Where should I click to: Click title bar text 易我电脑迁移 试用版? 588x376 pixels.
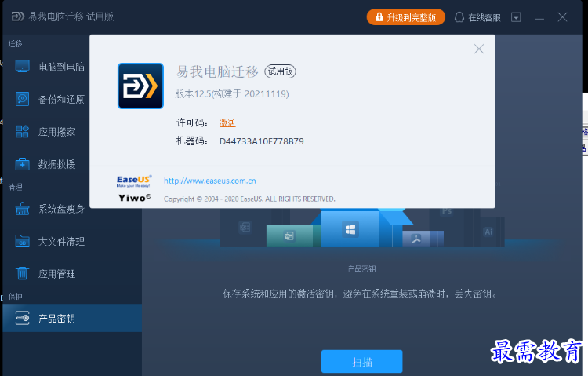[x=71, y=16]
